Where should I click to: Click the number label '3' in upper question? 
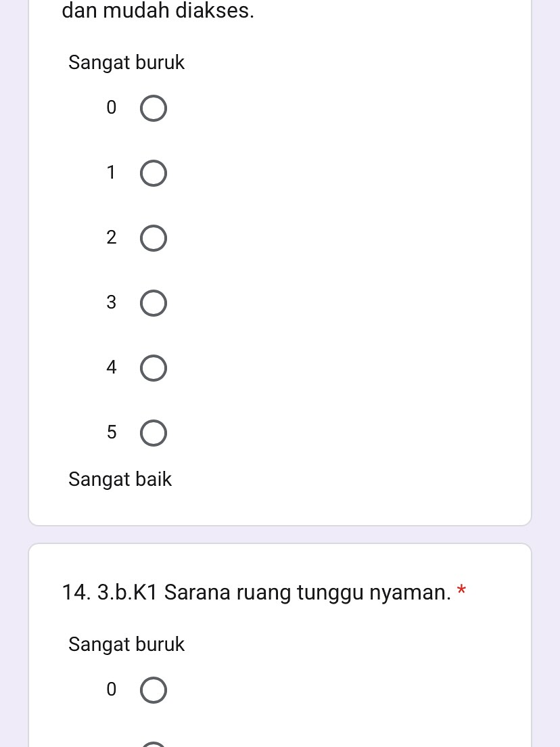click(112, 302)
